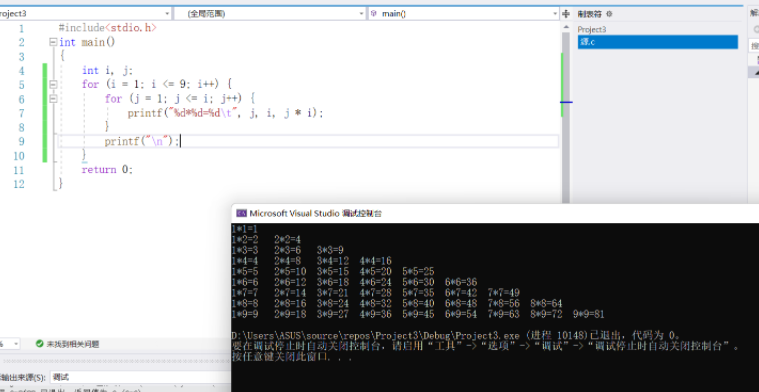Collapse the inner for loop block

pos(53,99)
